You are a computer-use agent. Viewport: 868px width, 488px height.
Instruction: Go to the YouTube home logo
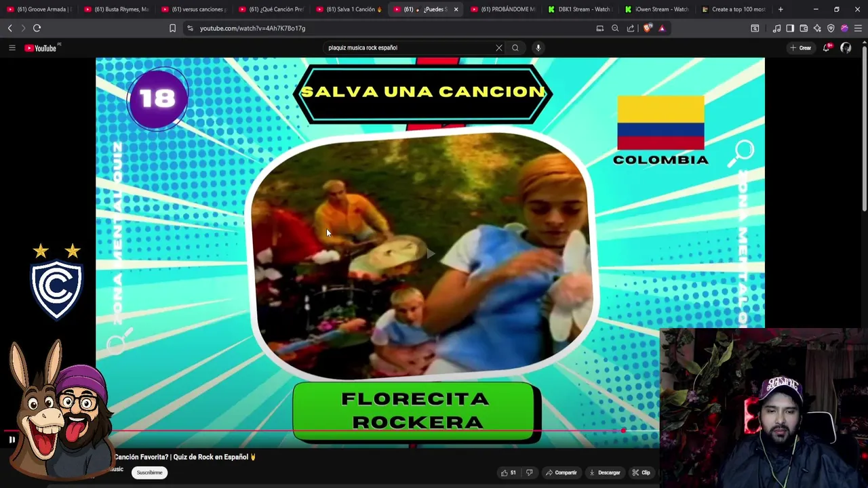pyautogui.click(x=42, y=48)
